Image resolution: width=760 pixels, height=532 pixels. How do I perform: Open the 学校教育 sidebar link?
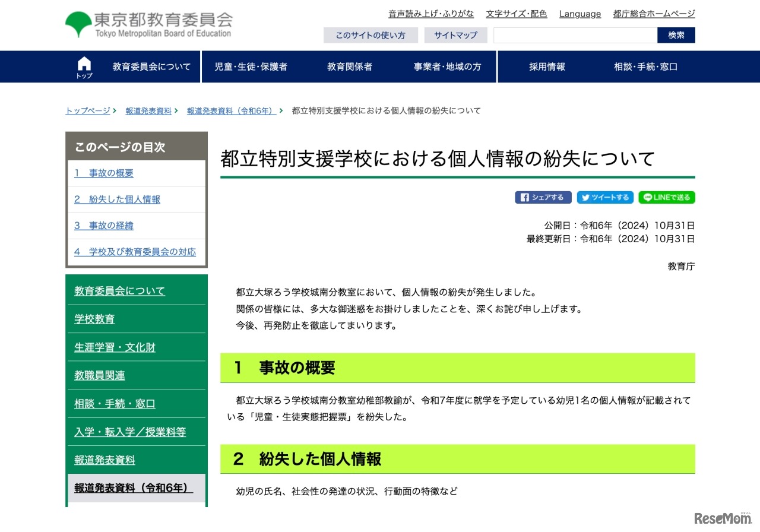(x=94, y=319)
